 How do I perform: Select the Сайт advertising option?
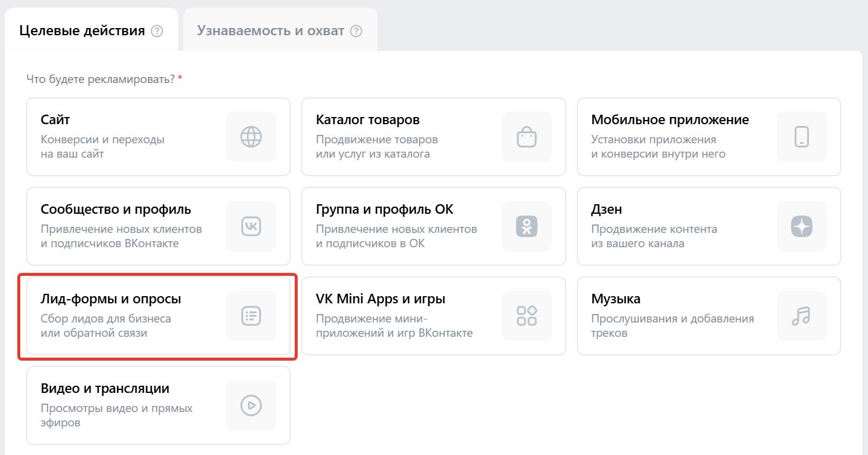(x=158, y=137)
